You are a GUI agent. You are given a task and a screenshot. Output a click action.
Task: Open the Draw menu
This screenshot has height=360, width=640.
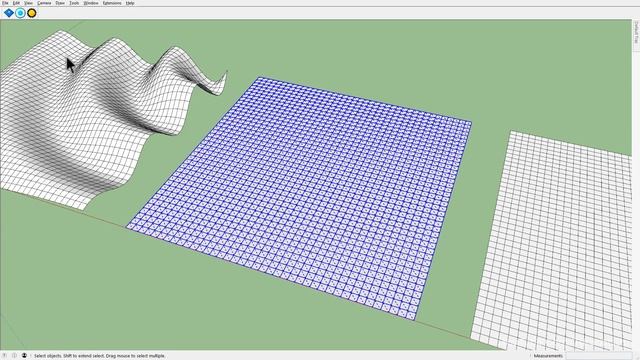pyautogui.click(x=60, y=3)
